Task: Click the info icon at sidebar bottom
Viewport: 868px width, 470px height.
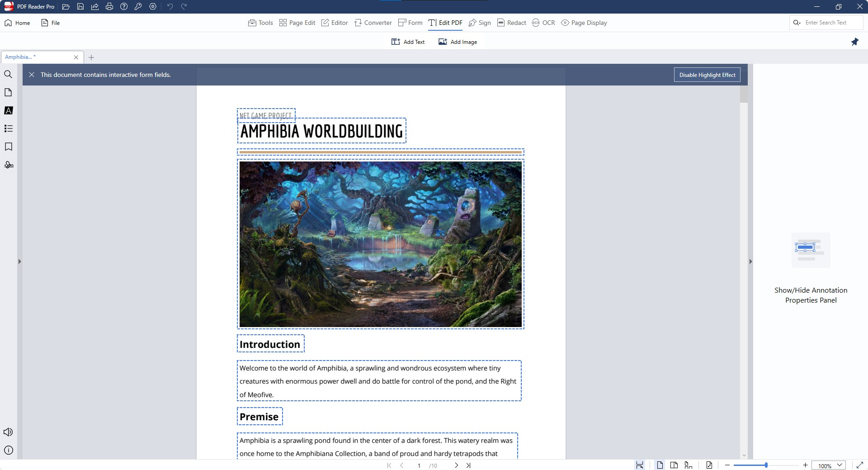Action: point(8,450)
